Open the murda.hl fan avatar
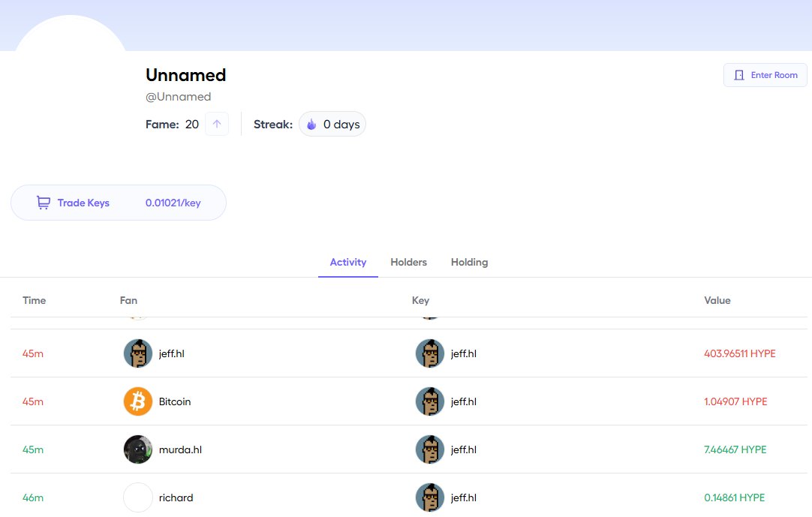Screen dimensions: 812x517 [138, 449]
